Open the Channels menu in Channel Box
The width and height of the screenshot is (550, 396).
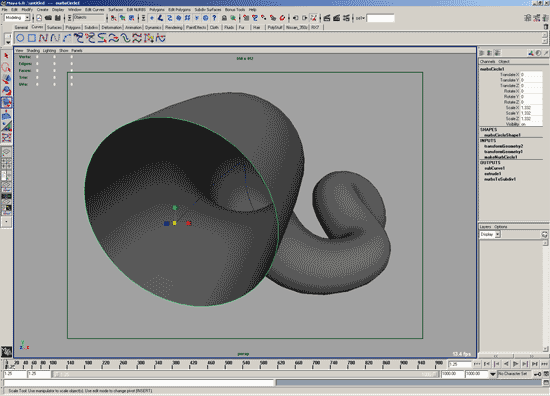(487, 62)
